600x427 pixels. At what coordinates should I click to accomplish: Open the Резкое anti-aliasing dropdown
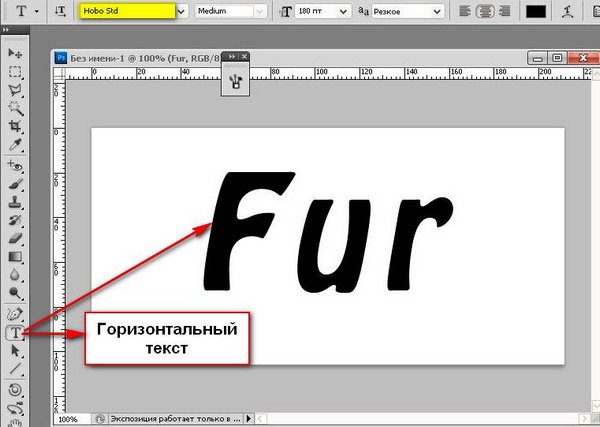tap(437, 12)
